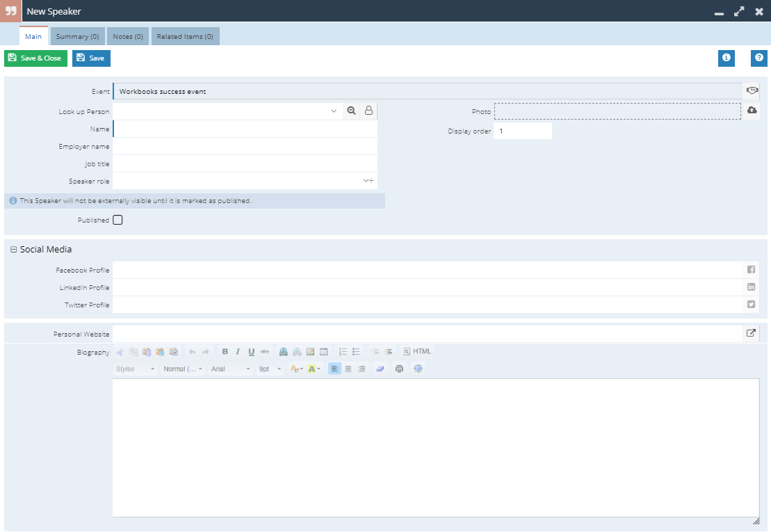The width and height of the screenshot is (771, 532).
Task: Upload a Photo using the cloud icon
Action: click(751, 111)
